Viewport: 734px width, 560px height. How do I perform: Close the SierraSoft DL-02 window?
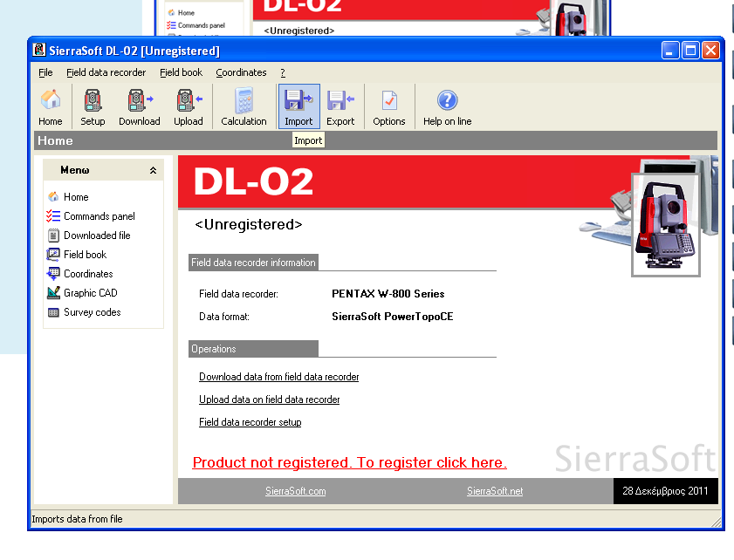(x=711, y=50)
